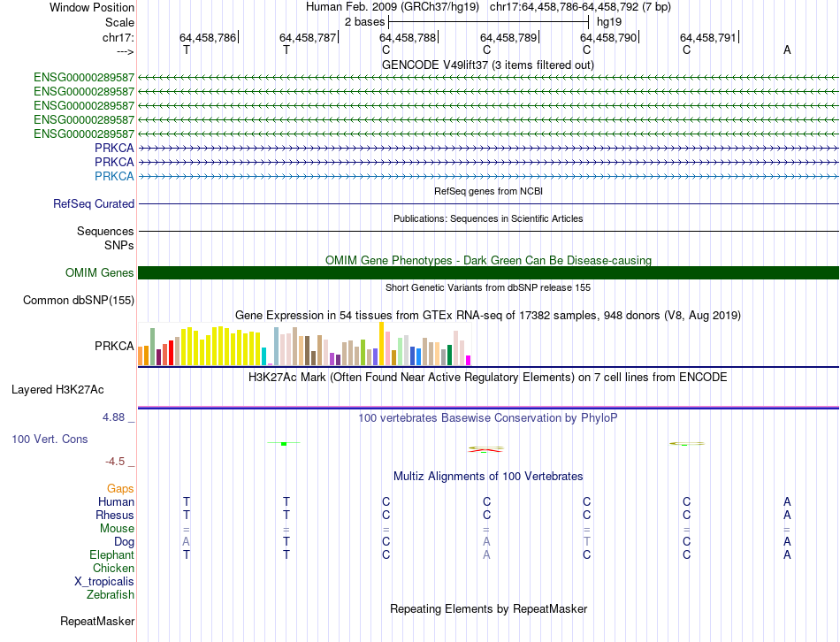Open the OMIM Gene Phenotypes track title
Screen dimensions: 840x642
tap(488, 260)
